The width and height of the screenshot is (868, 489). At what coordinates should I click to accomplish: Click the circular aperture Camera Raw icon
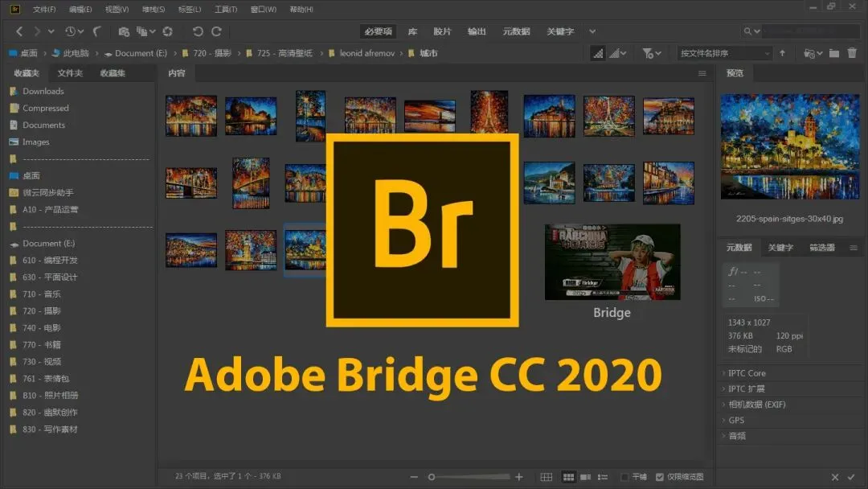click(168, 31)
